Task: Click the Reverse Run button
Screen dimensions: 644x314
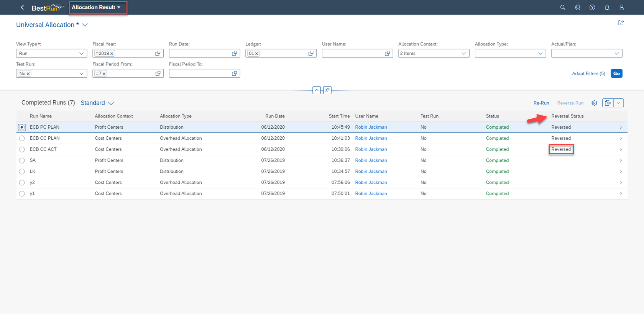Action: tap(570, 103)
